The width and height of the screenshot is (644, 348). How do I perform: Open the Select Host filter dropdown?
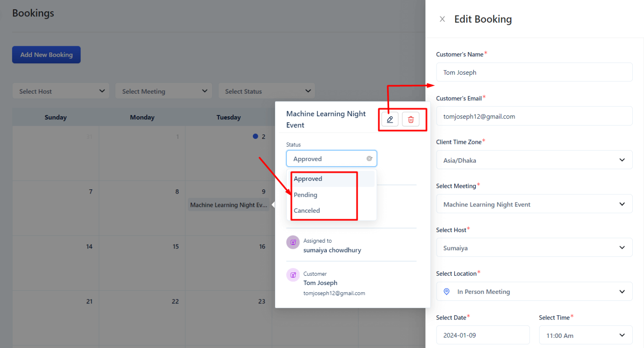[x=61, y=91]
